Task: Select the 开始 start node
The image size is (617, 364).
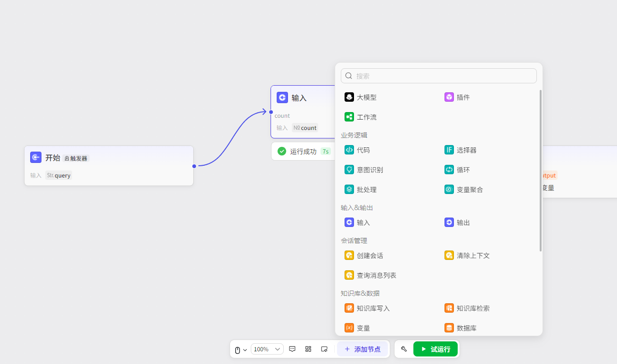Action: pos(109,165)
